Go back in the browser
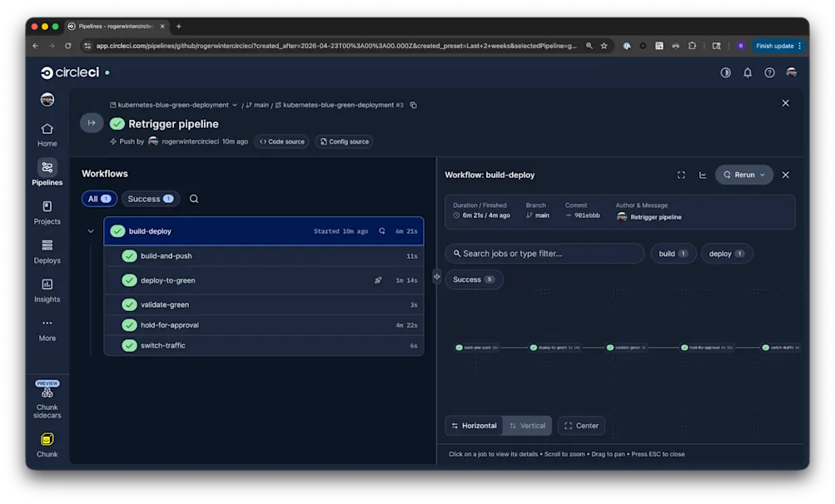Image resolution: width=835 pixels, height=504 pixels. pos(36,46)
